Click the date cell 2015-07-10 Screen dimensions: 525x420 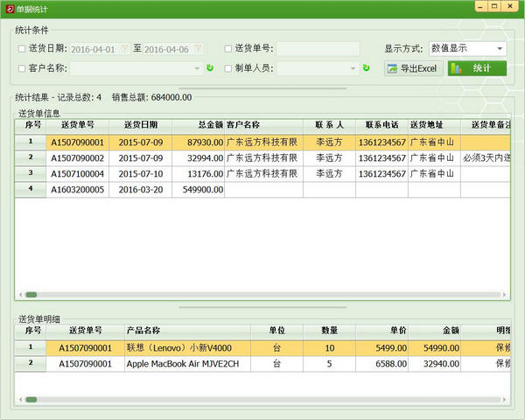(x=140, y=174)
